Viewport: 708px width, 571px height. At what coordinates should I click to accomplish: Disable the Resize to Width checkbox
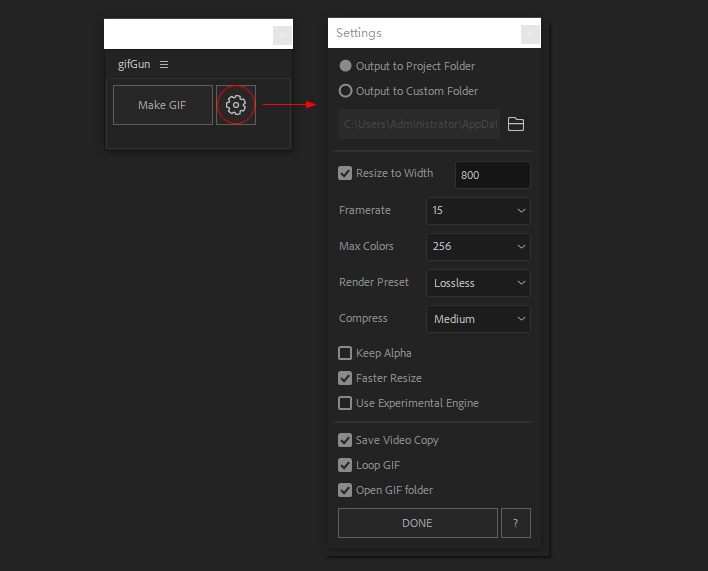346,173
